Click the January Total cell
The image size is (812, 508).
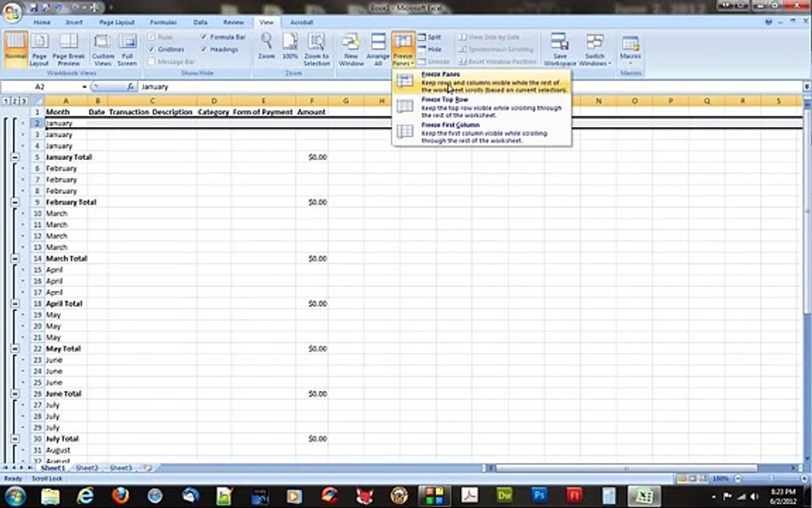tap(66, 157)
